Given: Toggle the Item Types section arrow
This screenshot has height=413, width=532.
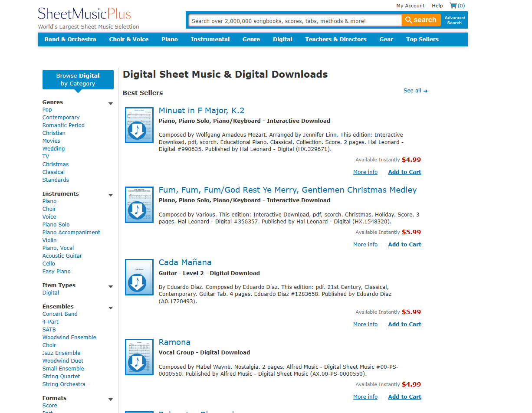Looking at the screenshot, I should [111, 287].
